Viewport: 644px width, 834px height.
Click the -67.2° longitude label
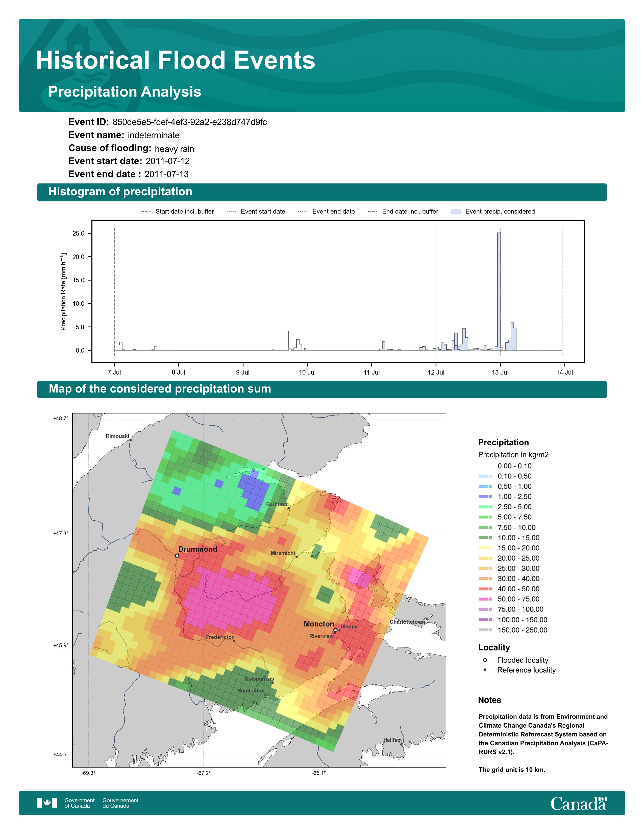click(x=204, y=773)
